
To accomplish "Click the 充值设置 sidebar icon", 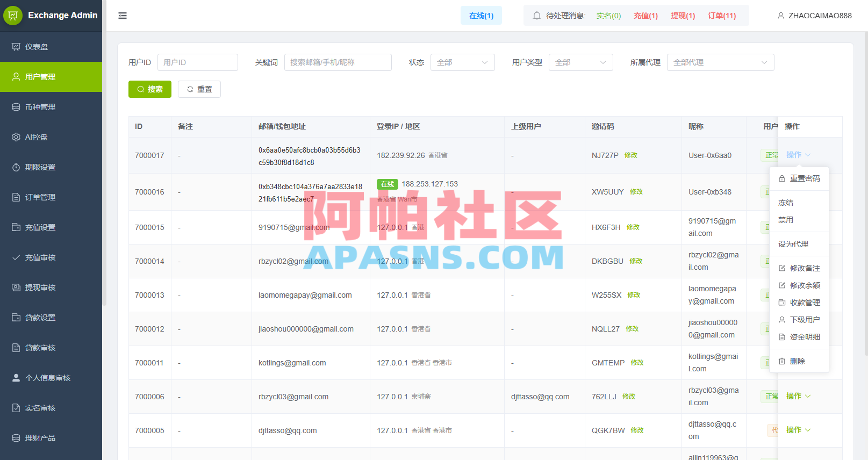I will [16, 227].
